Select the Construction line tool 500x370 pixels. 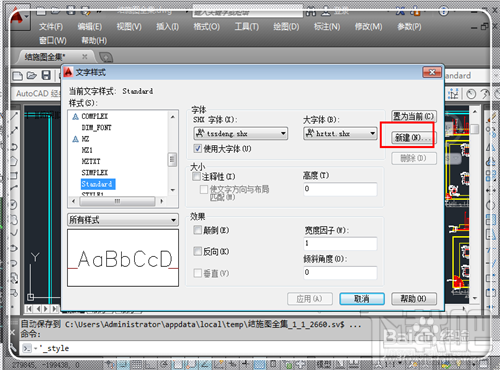coord(14,131)
